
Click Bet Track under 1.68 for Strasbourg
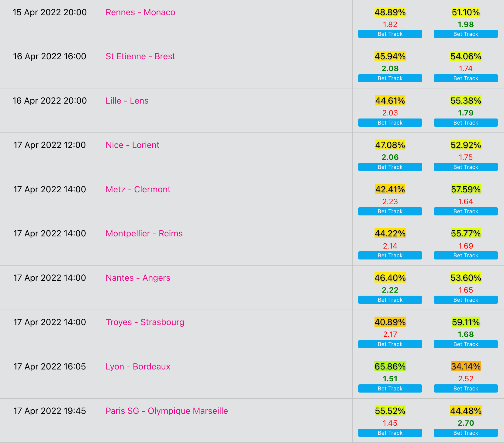pos(466,344)
